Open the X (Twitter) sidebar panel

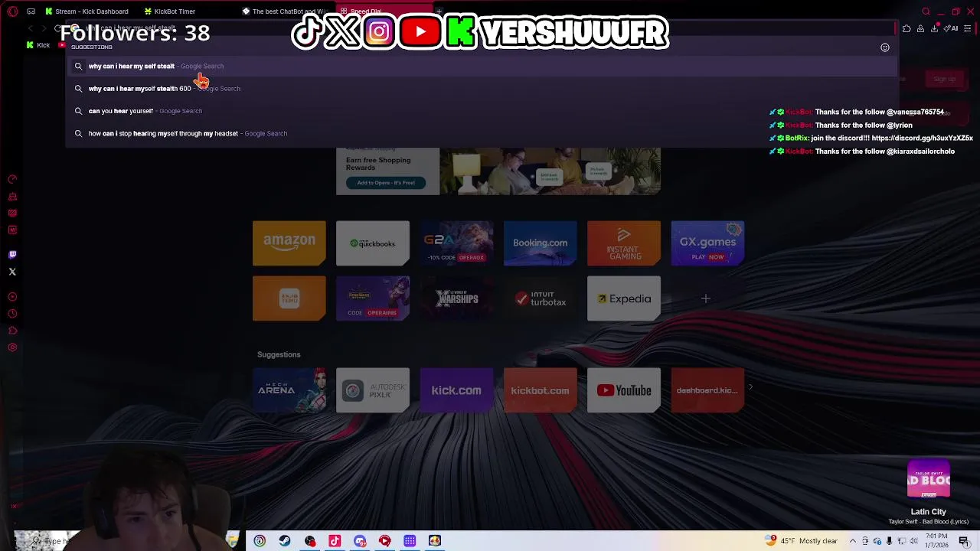click(x=12, y=272)
